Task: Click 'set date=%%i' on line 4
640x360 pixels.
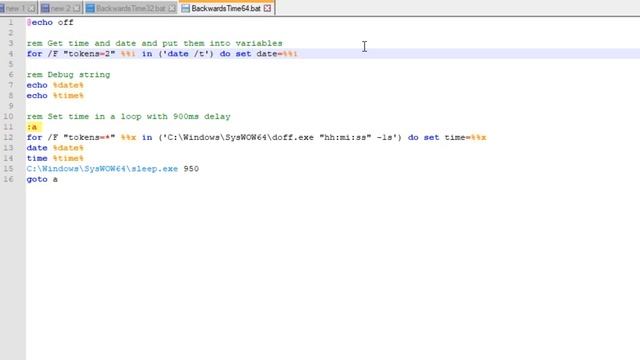Action: [267, 54]
